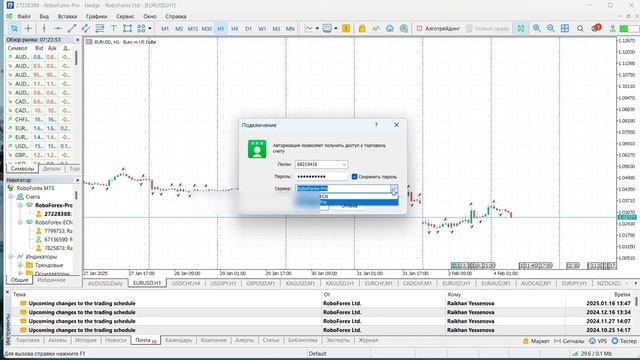Switch to the Символы tab
The height and width of the screenshot is (360, 640).
pyautogui.click(x=22, y=169)
